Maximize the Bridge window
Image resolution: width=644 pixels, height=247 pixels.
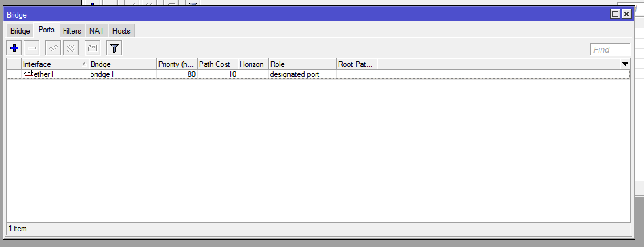(616, 14)
